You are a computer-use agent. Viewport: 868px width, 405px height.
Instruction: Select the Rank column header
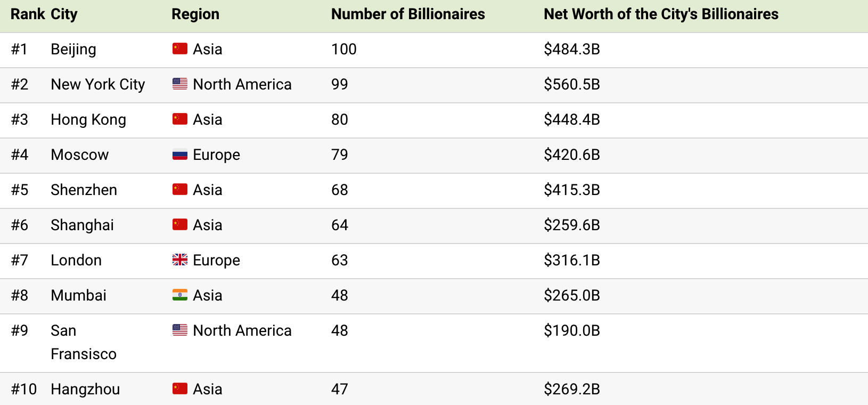click(27, 14)
